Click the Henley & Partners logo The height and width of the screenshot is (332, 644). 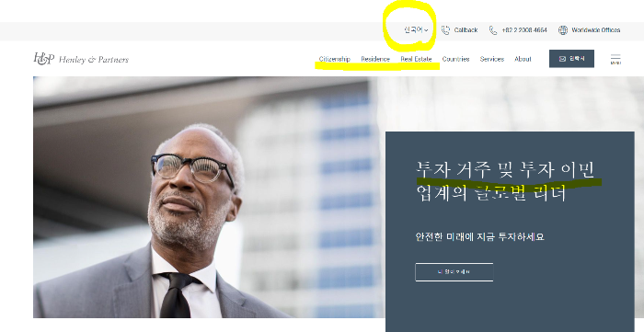(81, 59)
